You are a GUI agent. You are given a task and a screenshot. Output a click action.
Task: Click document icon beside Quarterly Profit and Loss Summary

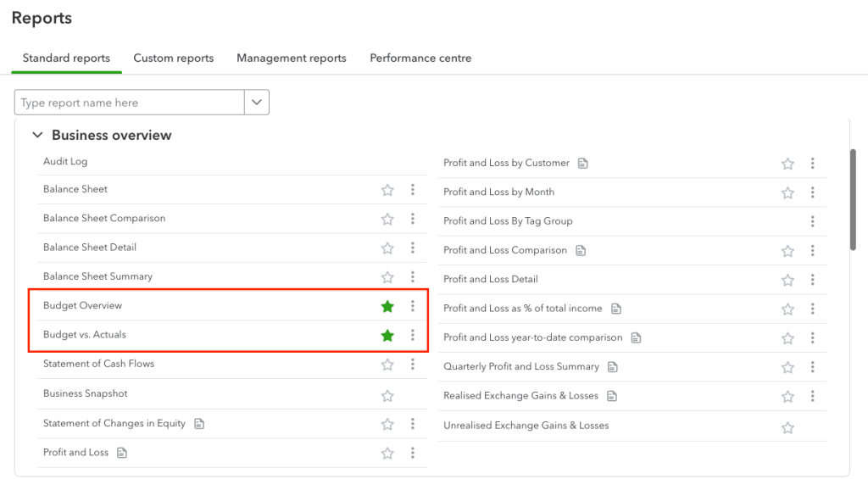pyautogui.click(x=613, y=367)
